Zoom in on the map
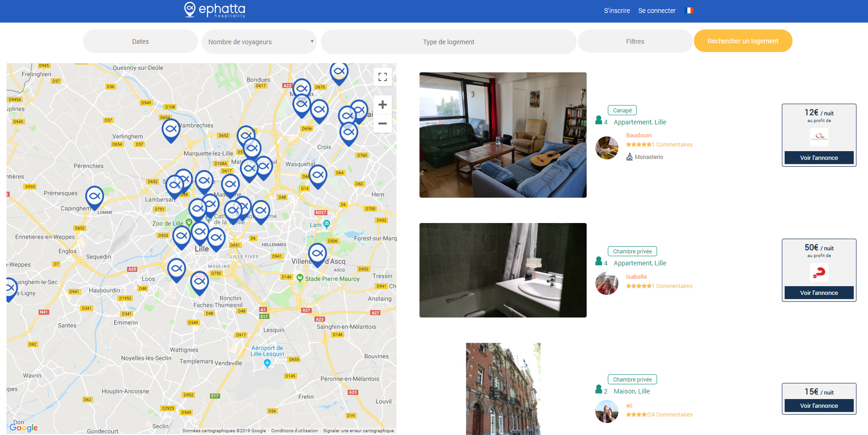Screen dimensions: 868x435 tap(382, 105)
